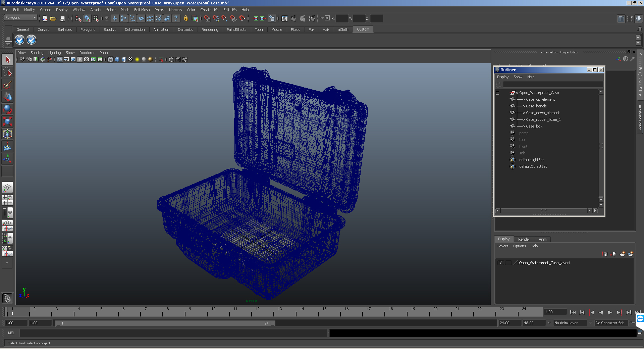
Task: Pick the Rotate tool sphere icon
Action: pyautogui.click(x=7, y=109)
